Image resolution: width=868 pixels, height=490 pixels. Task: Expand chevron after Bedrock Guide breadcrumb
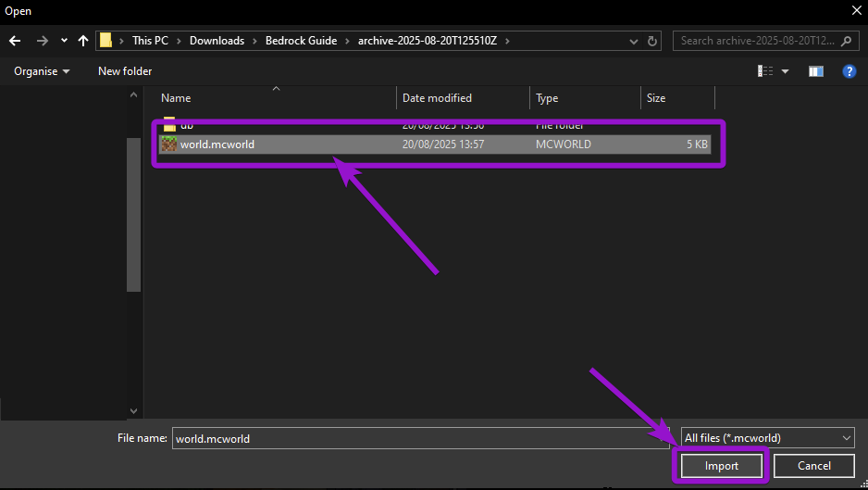coord(348,41)
